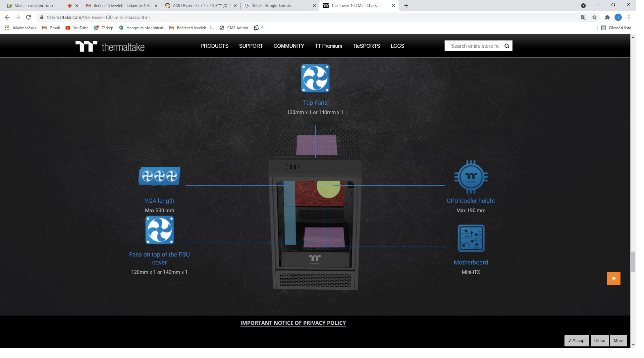This screenshot has width=644, height=358.
Task: Close the AMD Ryzen tab
Action: click(235, 6)
